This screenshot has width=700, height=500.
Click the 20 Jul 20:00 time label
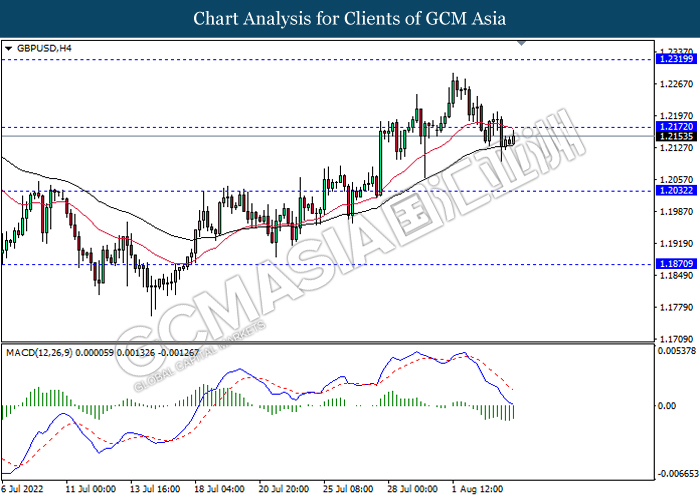[x=284, y=489]
